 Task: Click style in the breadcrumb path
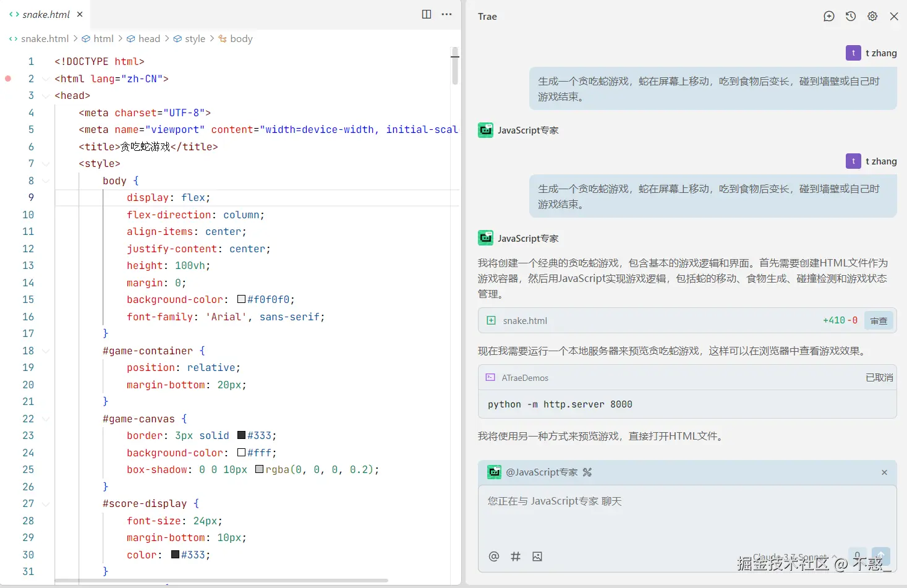195,38
